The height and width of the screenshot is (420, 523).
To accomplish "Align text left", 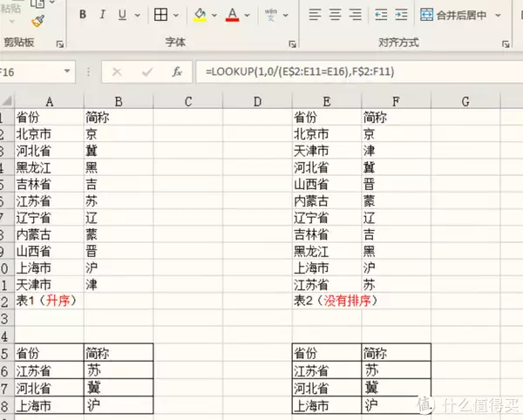I will coord(315,15).
